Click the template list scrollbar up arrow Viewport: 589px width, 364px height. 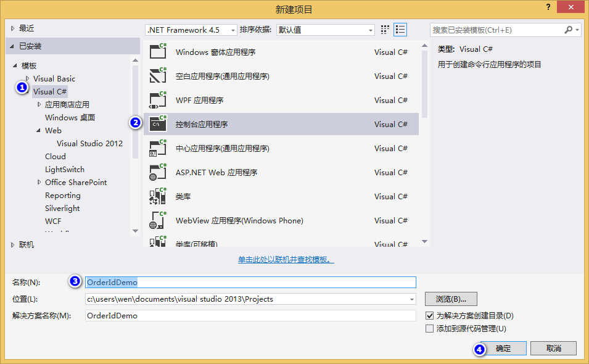point(424,46)
